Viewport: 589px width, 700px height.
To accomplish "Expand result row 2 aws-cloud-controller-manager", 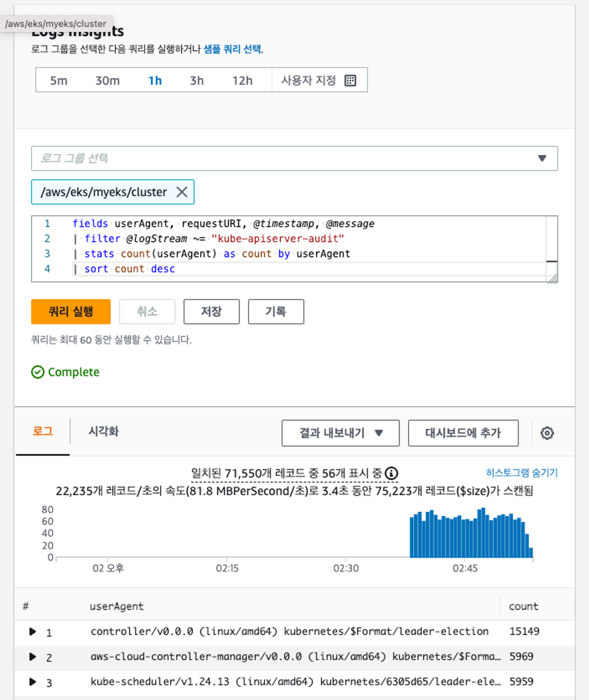I will click(x=32, y=657).
